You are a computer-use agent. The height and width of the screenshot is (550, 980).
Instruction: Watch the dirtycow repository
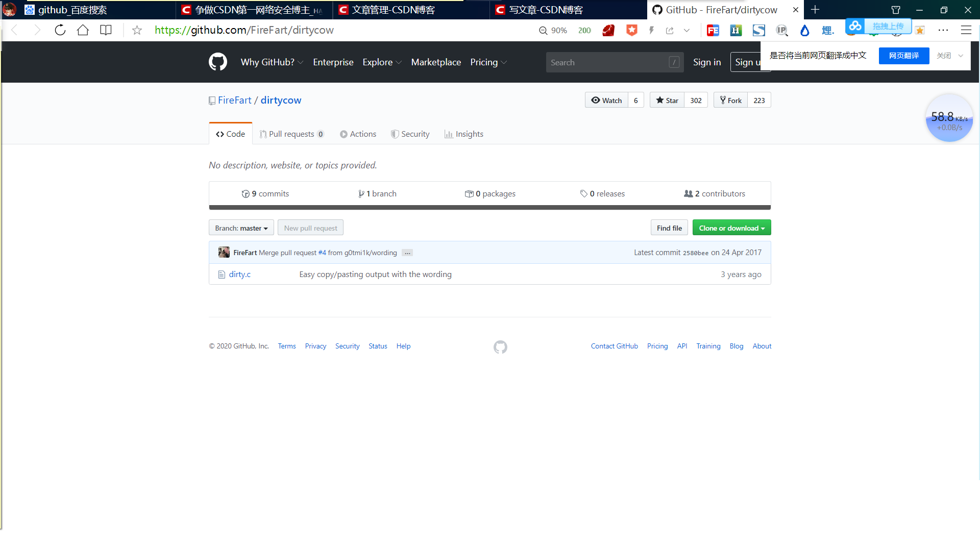pos(606,100)
